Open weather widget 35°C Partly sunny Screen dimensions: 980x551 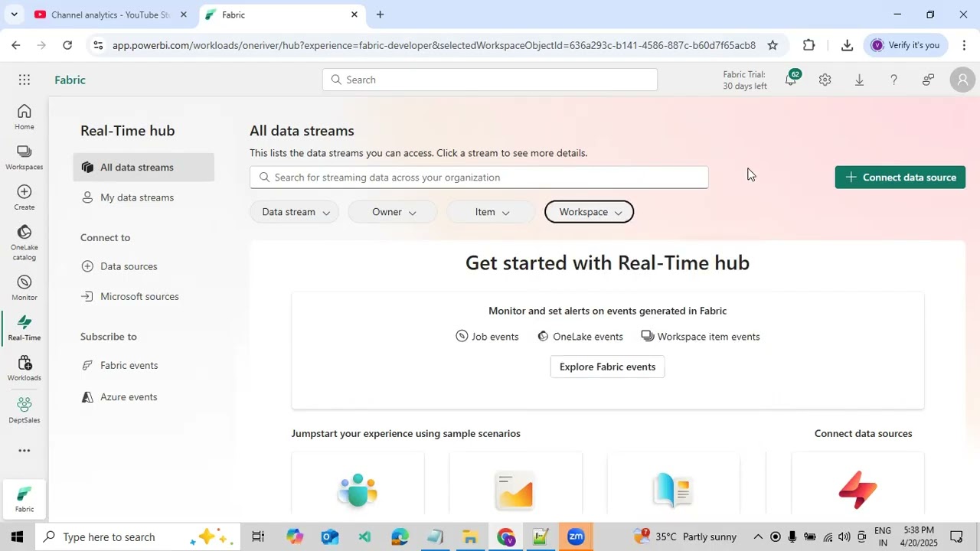click(x=685, y=536)
